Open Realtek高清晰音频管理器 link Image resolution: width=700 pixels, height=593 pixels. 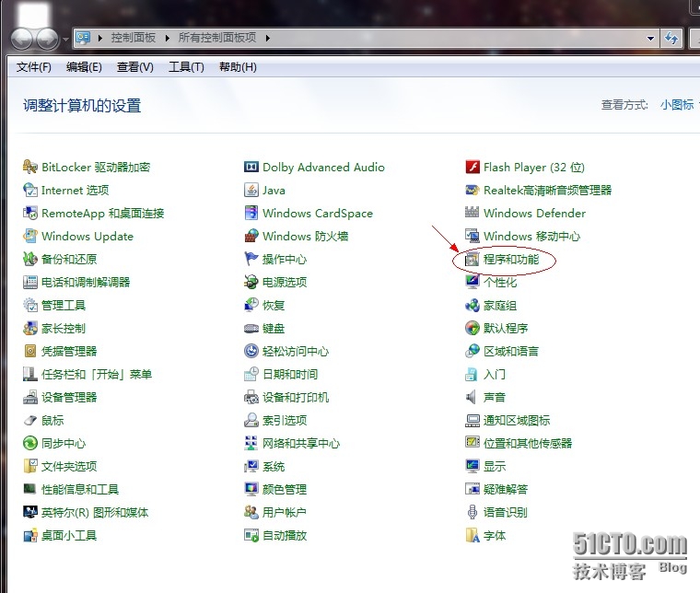(547, 190)
